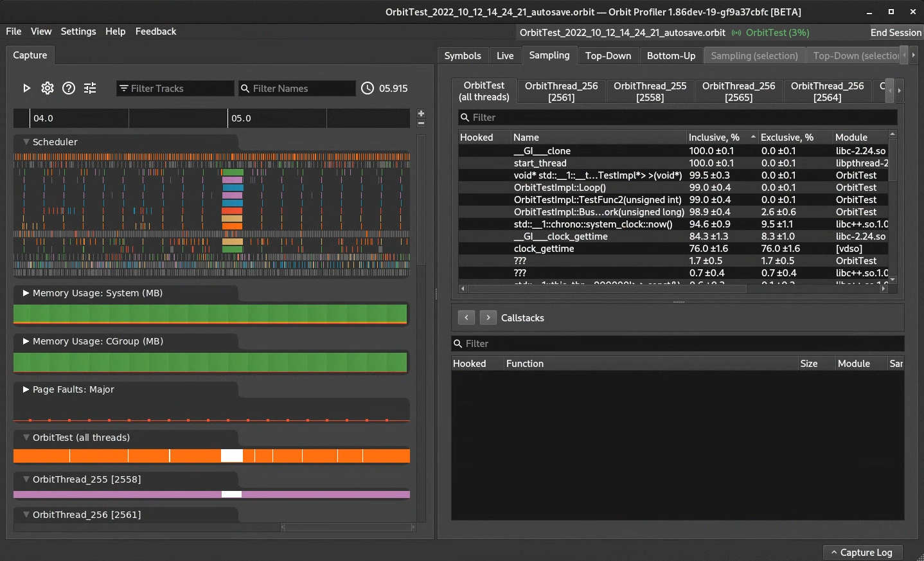The image size is (924, 561).
Task: Click the timeline vertical scrollbar
Action: click(x=422, y=199)
